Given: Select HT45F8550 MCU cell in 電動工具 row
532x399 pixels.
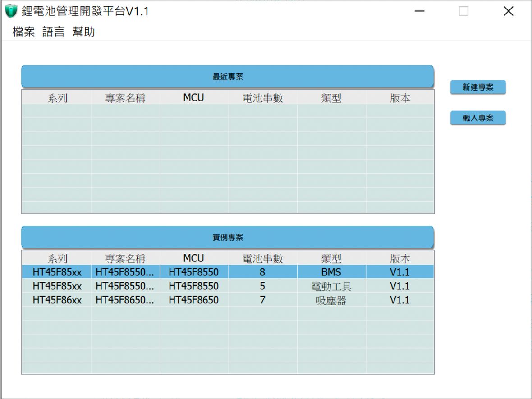Looking at the screenshot, I should point(194,286).
